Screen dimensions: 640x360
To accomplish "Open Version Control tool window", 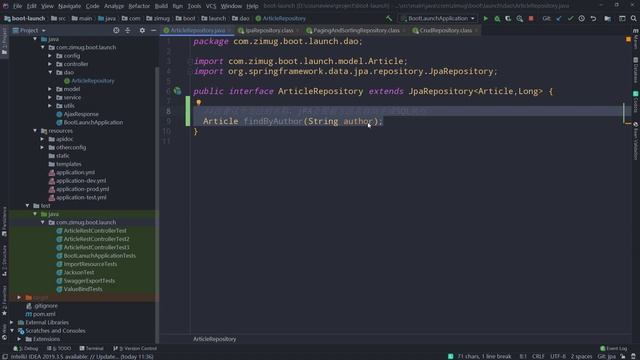I will [135, 349].
